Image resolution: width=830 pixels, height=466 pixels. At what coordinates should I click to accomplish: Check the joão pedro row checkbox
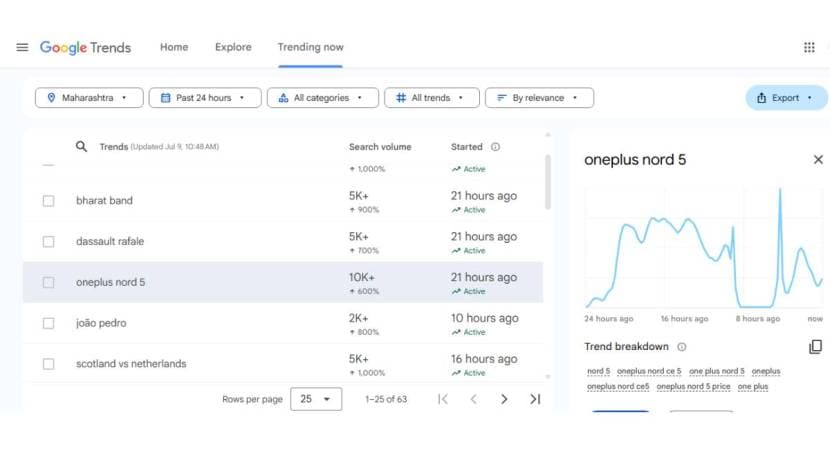click(x=48, y=323)
